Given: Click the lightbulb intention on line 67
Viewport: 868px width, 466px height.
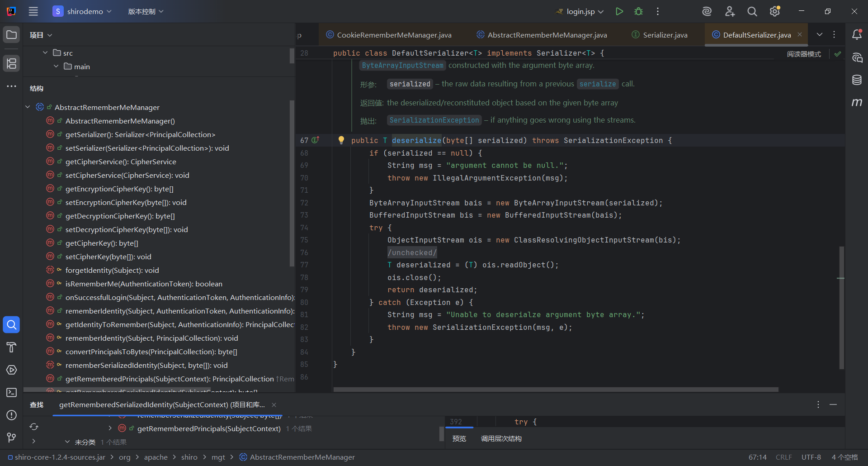Looking at the screenshot, I should (x=341, y=140).
